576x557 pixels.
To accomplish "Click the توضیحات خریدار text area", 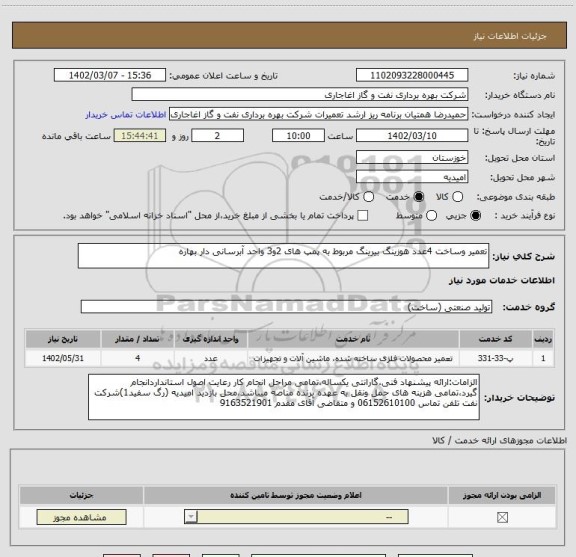I will [x=284, y=397].
